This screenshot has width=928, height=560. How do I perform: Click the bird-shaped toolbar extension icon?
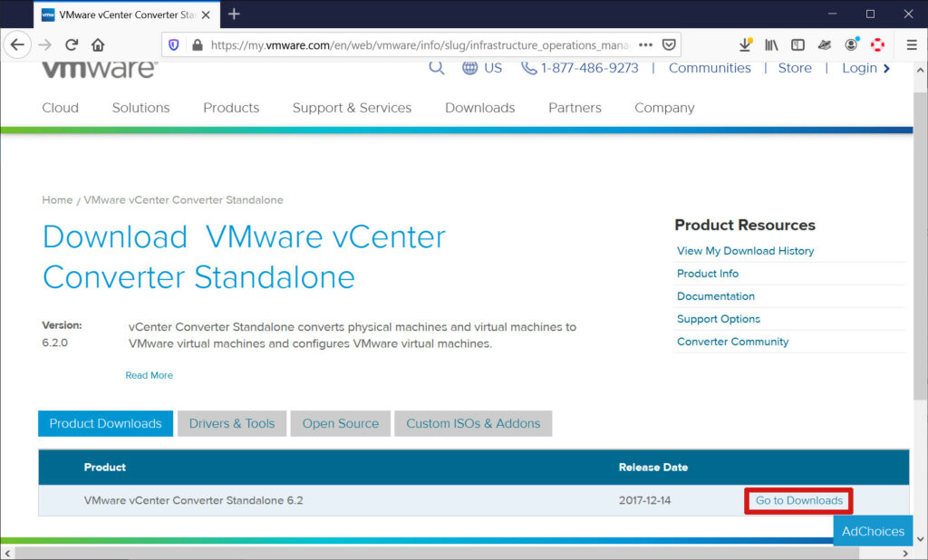click(825, 45)
